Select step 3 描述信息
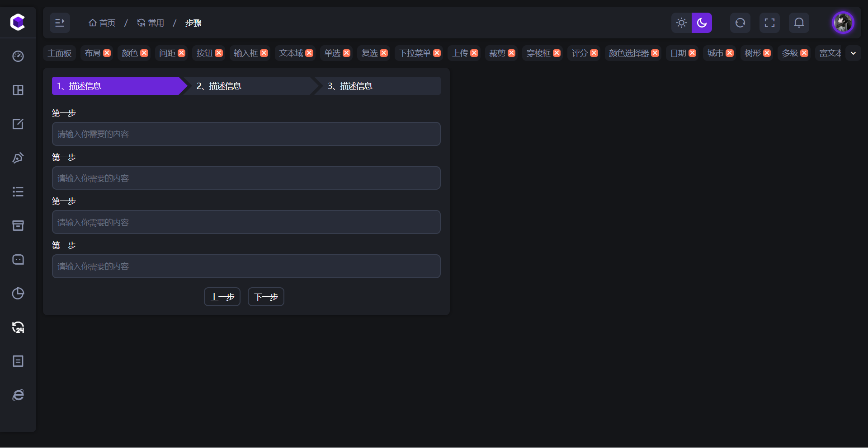868x448 pixels. (377, 86)
